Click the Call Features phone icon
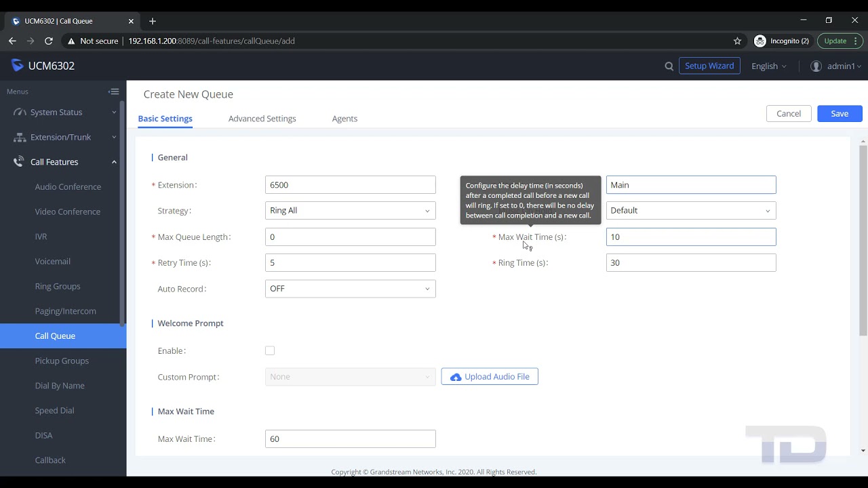 19,162
